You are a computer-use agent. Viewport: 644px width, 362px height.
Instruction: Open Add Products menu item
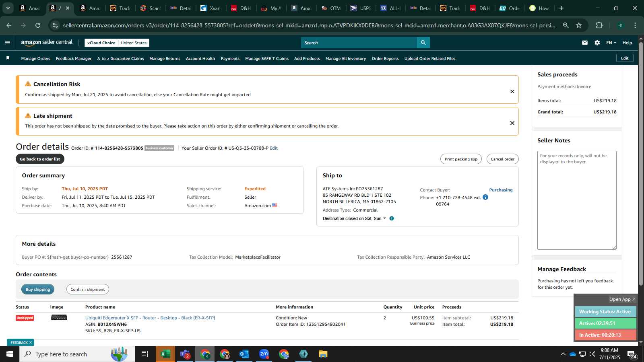307,58
